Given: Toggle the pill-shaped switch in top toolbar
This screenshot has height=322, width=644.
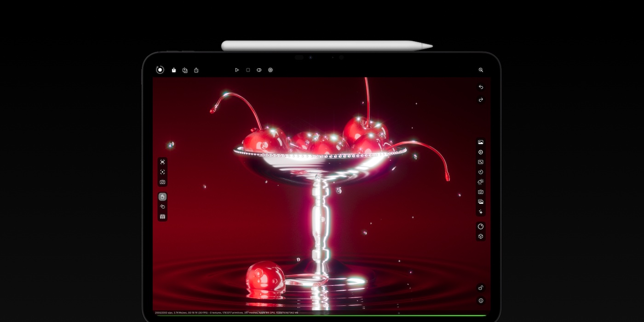Looking at the screenshot, I should click(x=259, y=70).
